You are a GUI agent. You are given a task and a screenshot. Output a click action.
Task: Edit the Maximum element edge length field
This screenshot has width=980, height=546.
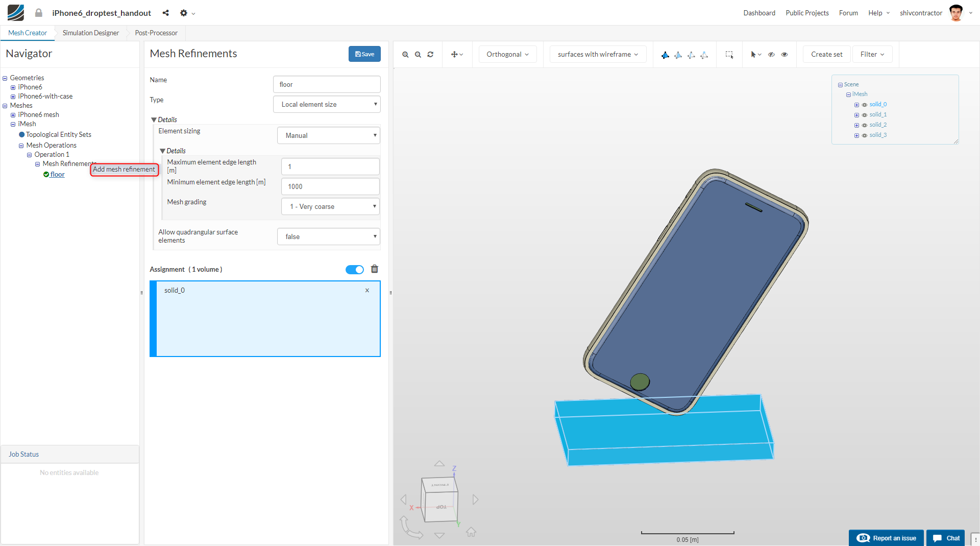pyautogui.click(x=330, y=167)
